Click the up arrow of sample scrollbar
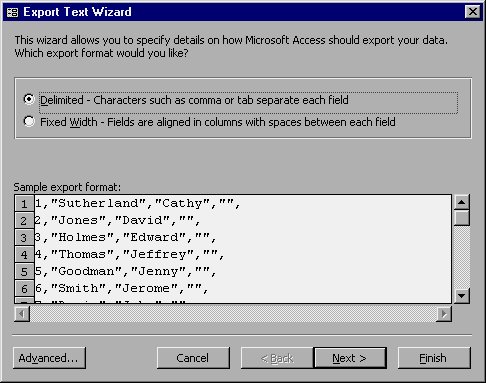 [462, 202]
